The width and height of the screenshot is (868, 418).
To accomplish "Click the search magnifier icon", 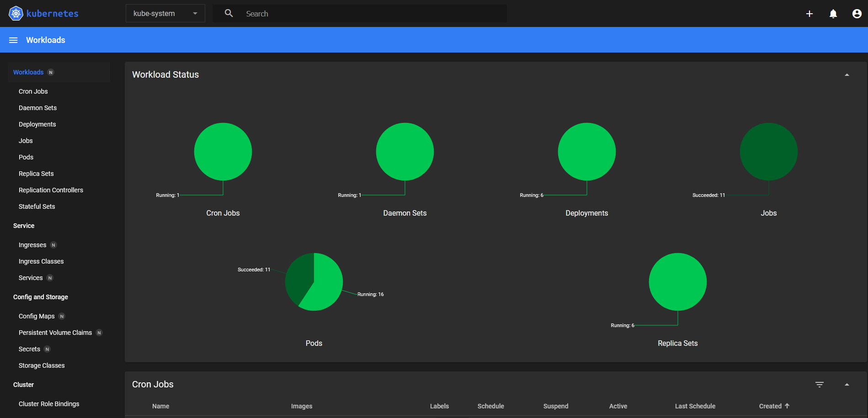I will point(229,14).
